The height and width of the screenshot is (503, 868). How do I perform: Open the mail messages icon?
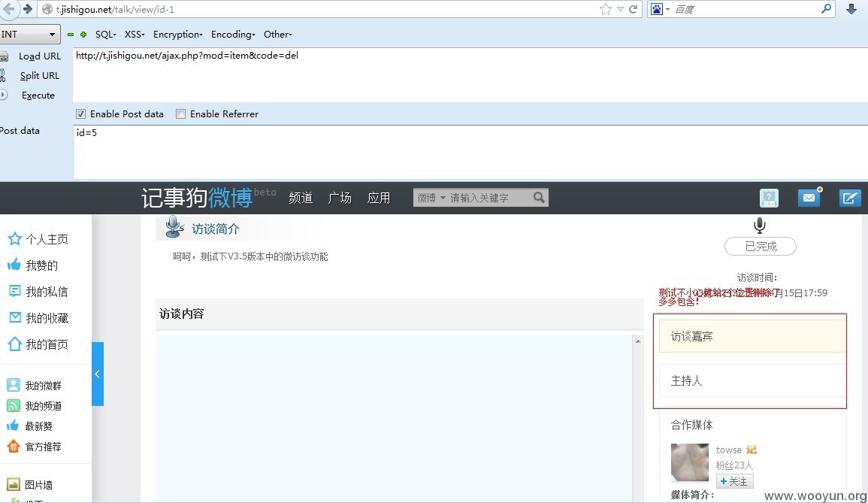point(809,197)
